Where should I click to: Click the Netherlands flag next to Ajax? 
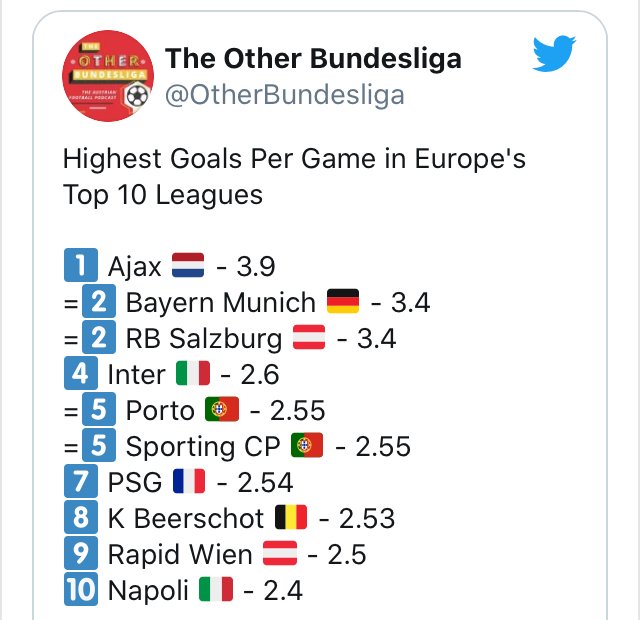click(188, 266)
